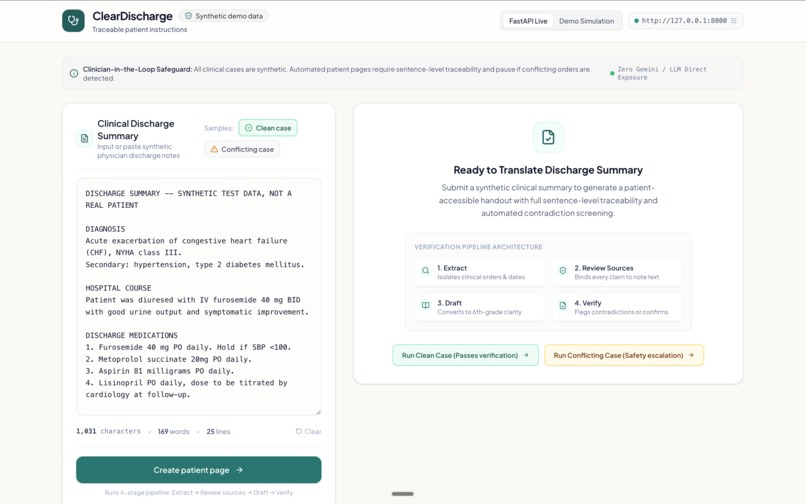Select the 2. Review Sources pipeline card
This screenshot has width=806, height=504.
pos(617,272)
